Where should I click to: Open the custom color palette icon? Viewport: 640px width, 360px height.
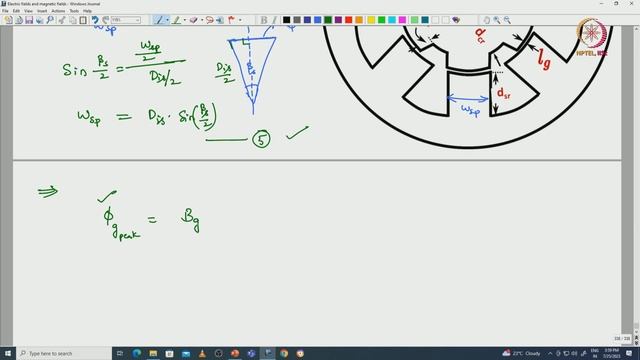pos(456,20)
